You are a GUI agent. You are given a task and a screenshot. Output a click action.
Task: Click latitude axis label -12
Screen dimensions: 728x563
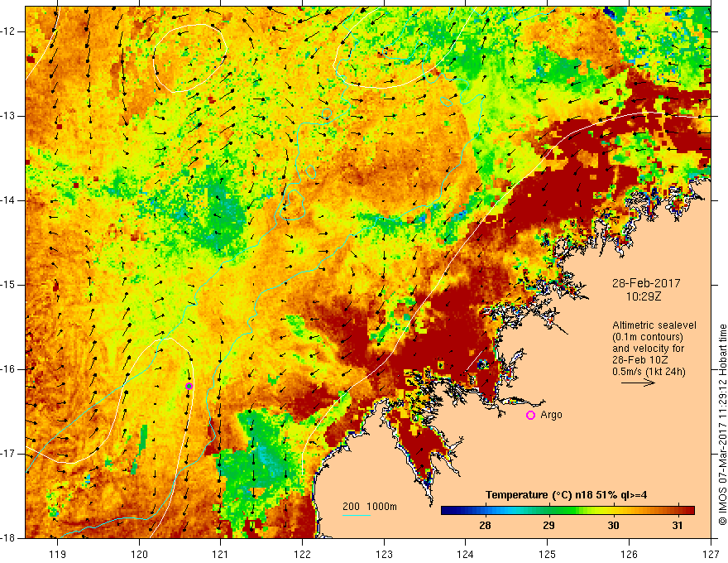tap(9, 31)
